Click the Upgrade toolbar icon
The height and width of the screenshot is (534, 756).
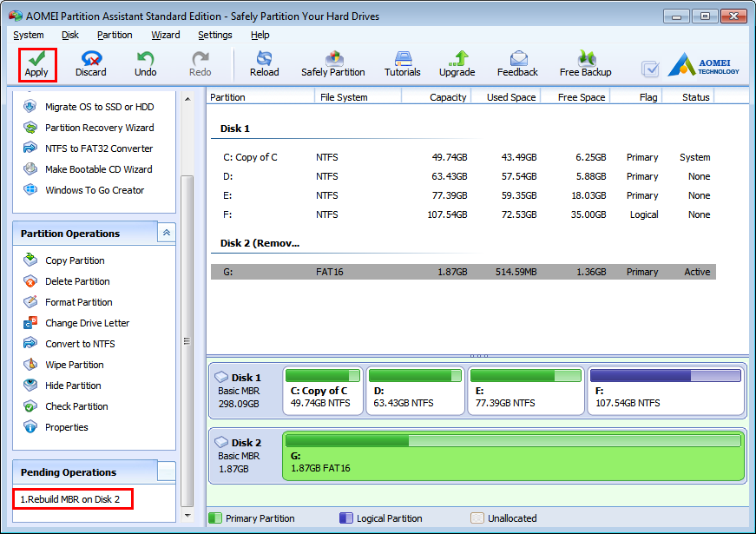tap(457, 64)
